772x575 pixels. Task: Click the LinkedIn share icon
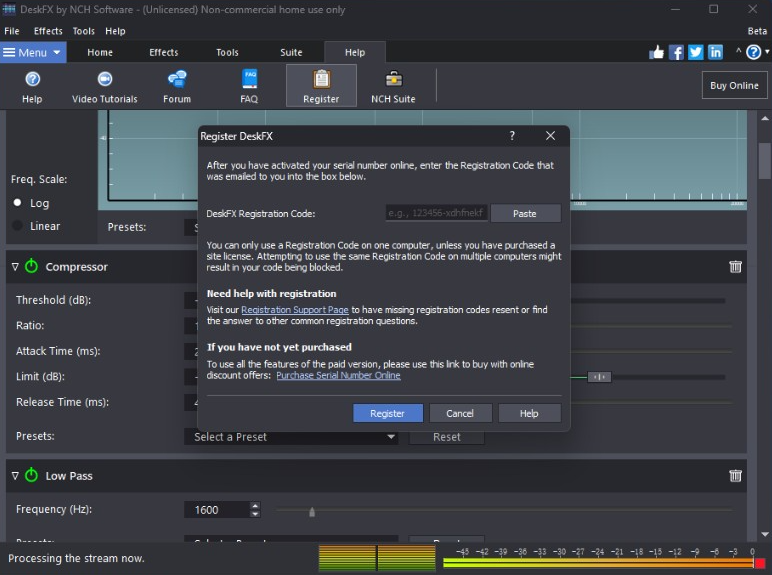[x=716, y=52]
